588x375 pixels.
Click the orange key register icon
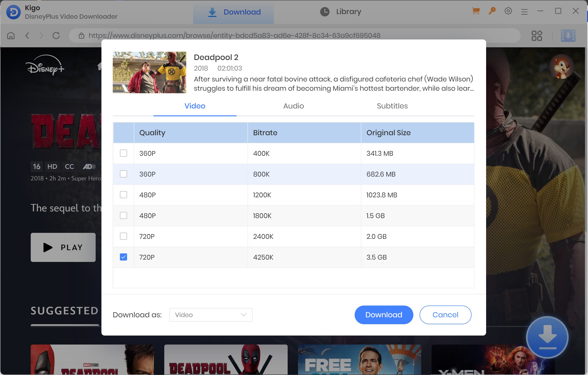[492, 11]
